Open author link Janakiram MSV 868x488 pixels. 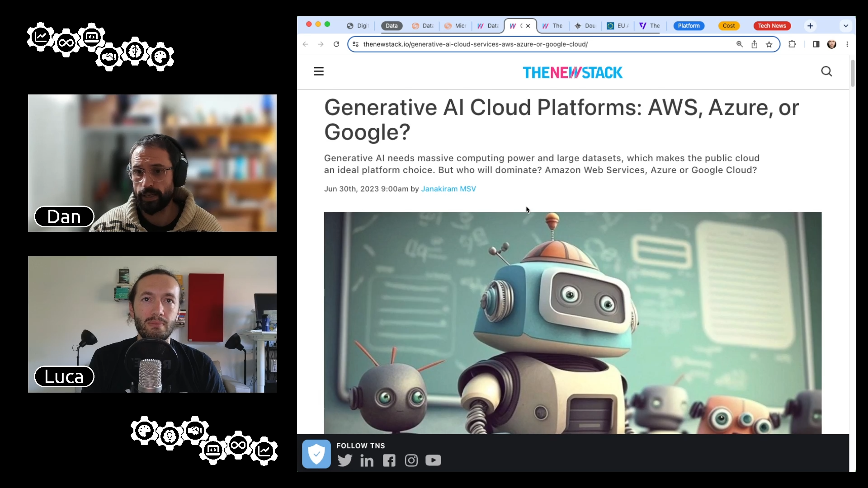[x=448, y=189]
